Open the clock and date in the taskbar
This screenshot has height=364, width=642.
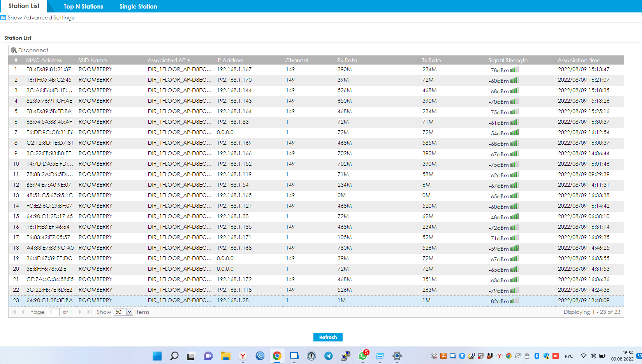[x=622, y=356]
